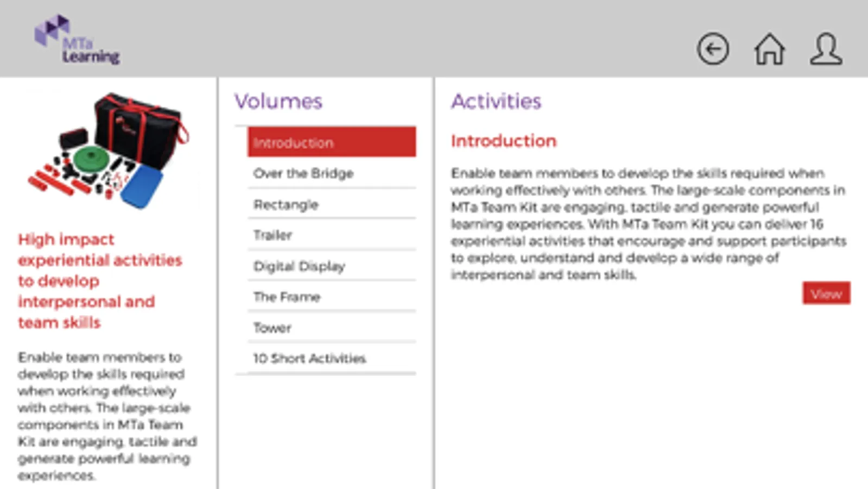
Task: Select 10 Short Activities volume
Action: 332,358
